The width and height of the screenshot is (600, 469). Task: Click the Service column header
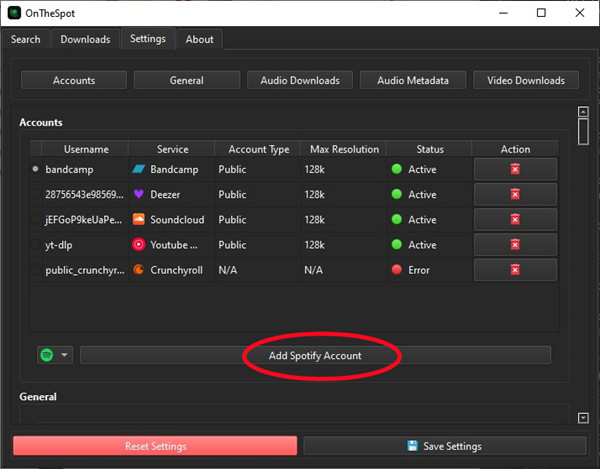(172, 149)
